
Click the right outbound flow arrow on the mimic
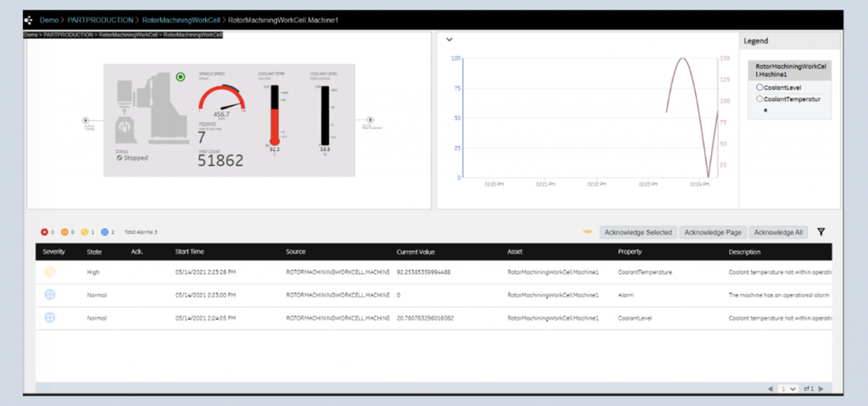point(369,121)
